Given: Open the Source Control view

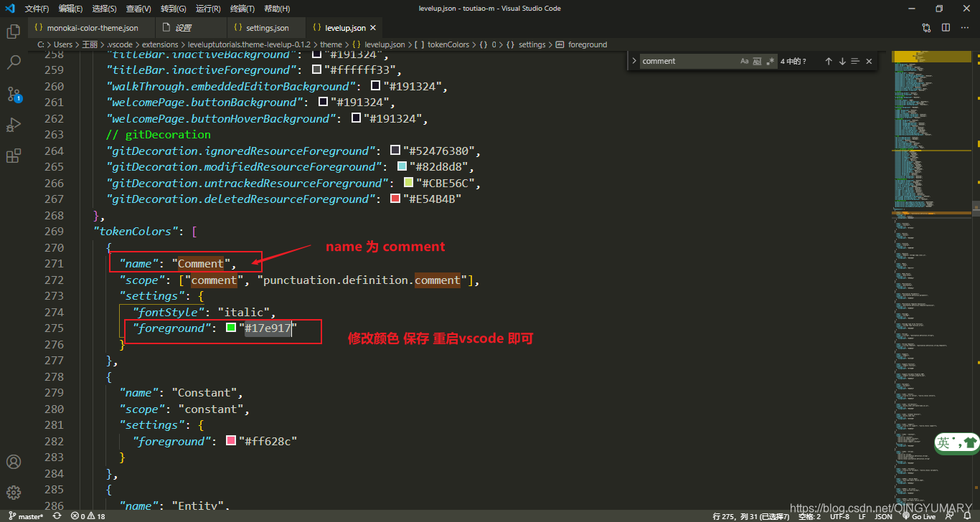Looking at the screenshot, I should [x=14, y=94].
